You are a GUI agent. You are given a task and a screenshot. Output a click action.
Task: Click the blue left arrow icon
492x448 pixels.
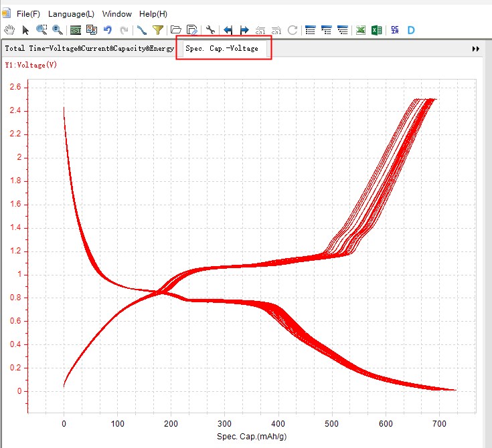pyautogui.click(x=228, y=30)
